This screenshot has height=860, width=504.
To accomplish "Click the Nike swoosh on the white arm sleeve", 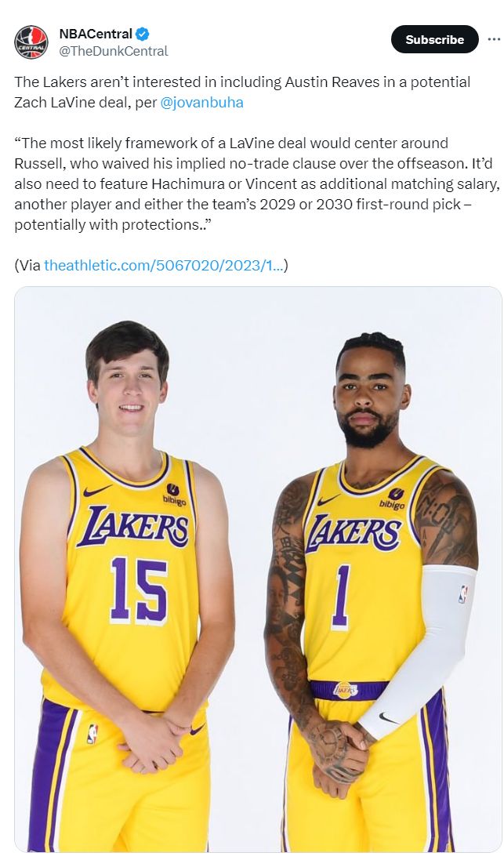I will (x=388, y=717).
